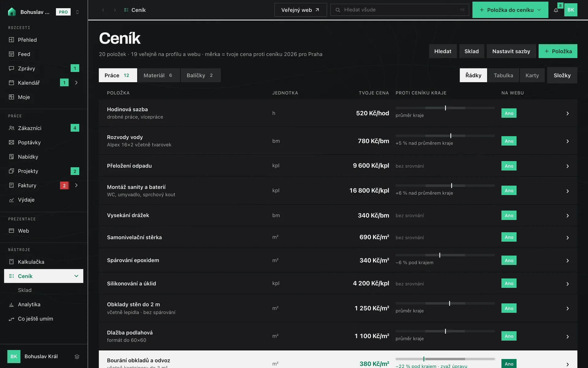Viewport: 588px width, 368px height.
Task: Open the Přehled sidebar icon
Action: tap(11, 40)
